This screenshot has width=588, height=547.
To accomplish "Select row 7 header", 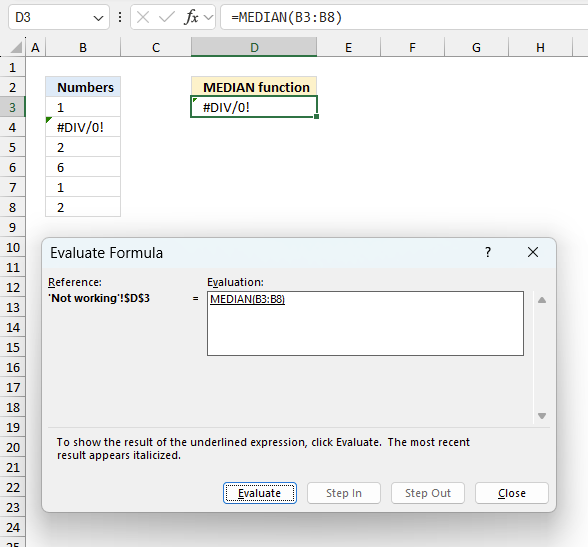I will coord(12,187).
